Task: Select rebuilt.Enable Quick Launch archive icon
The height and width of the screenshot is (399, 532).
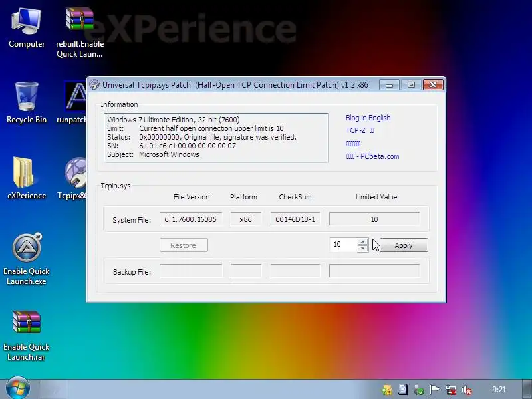Action: 80,32
